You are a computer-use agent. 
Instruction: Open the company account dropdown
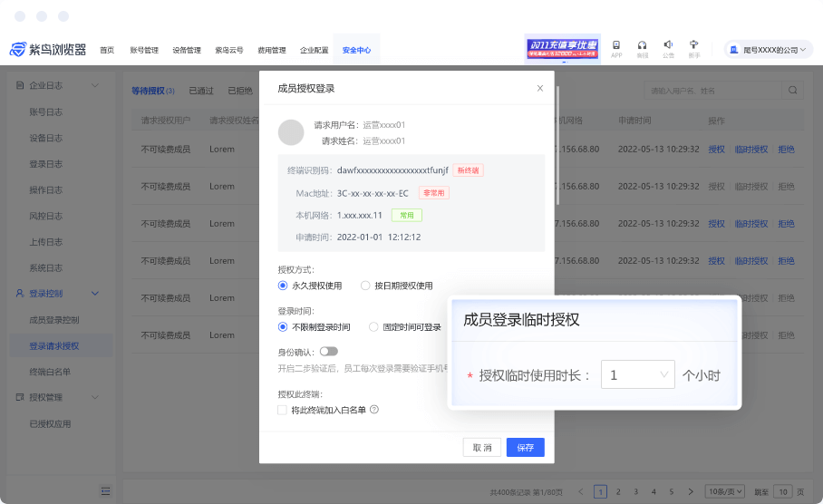pos(769,50)
